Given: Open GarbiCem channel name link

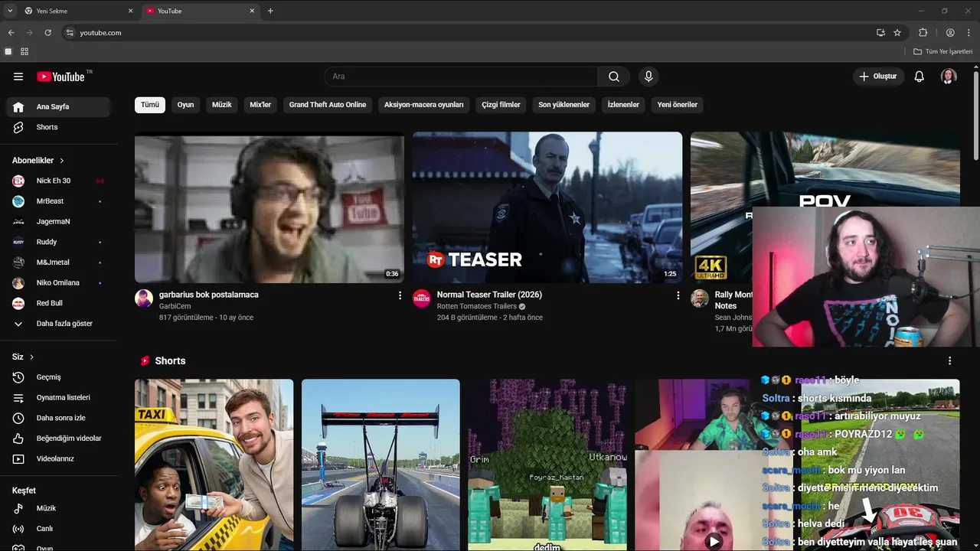Looking at the screenshot, I should [175, 306].
